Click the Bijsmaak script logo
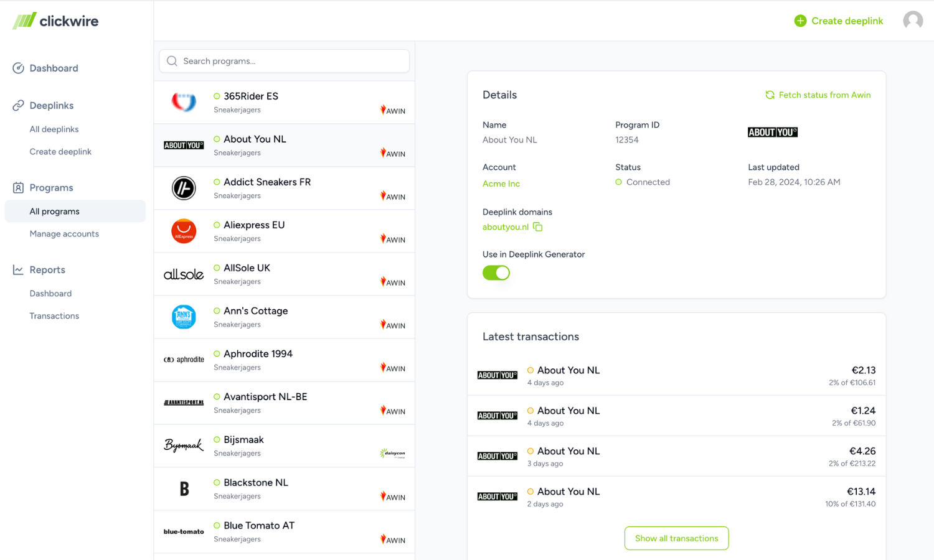Screen dimensions: 934x560 [184, 446]
